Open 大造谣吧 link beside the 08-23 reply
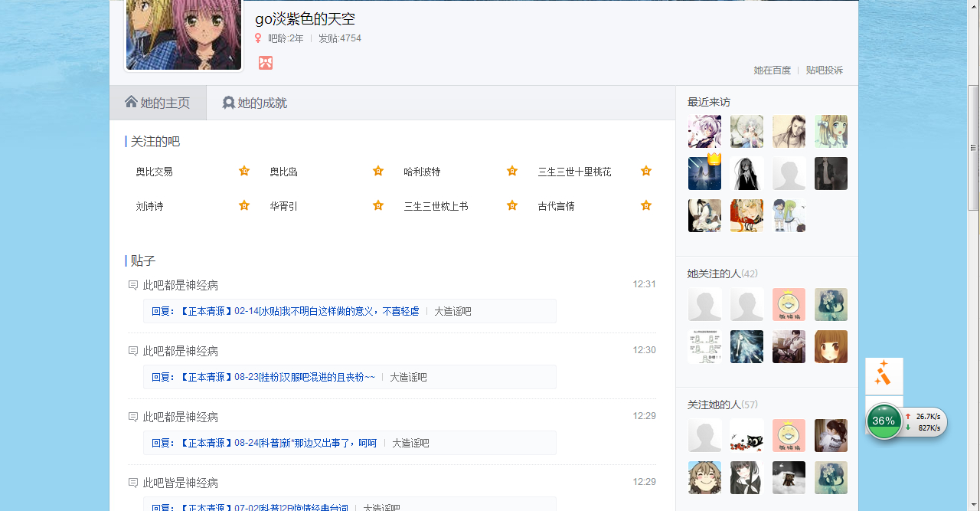This screenshot has width=980, height=511. [x=408, y=377]
